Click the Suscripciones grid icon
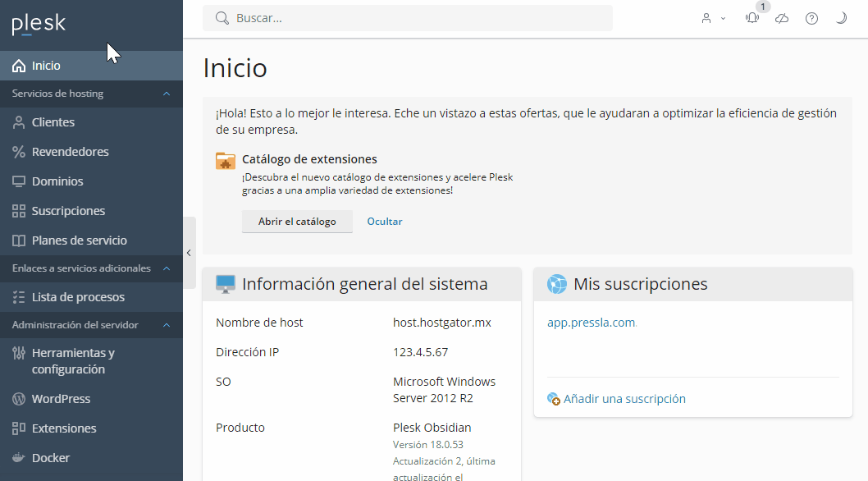Image resolution: width=868 pixels, height=481 pixels. coord(19,211)
